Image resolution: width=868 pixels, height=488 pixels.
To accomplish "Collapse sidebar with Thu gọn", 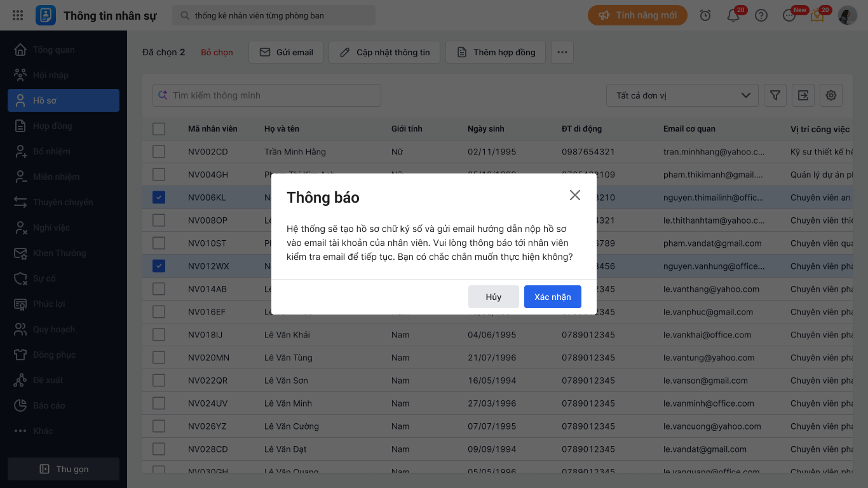I will [x=64, y=469].
